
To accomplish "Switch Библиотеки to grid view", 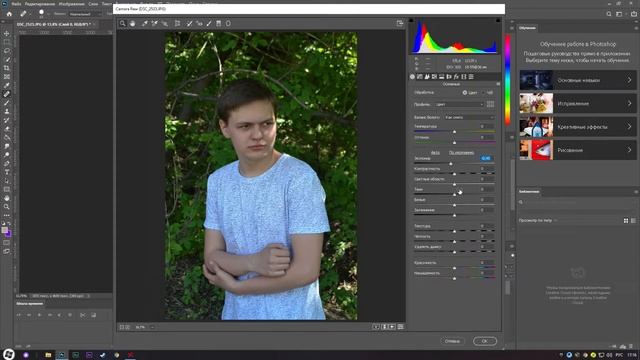I will [x=626, y=221].
